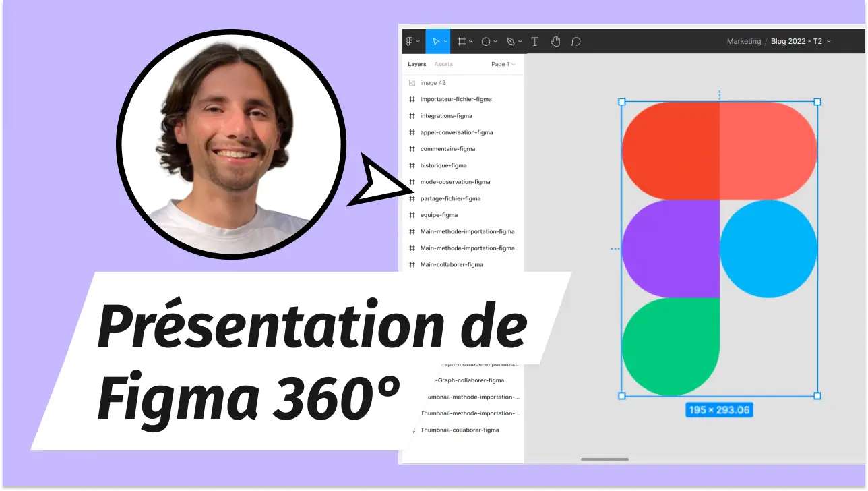
Task: Select the Text tool
Action: click(x=535, y=42)
